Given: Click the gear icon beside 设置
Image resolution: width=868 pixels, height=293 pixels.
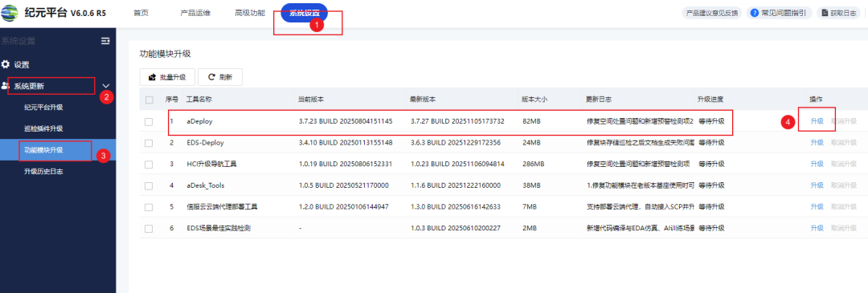Looking at the screenshot, I should pyautogui.click(x=6, y=65).
